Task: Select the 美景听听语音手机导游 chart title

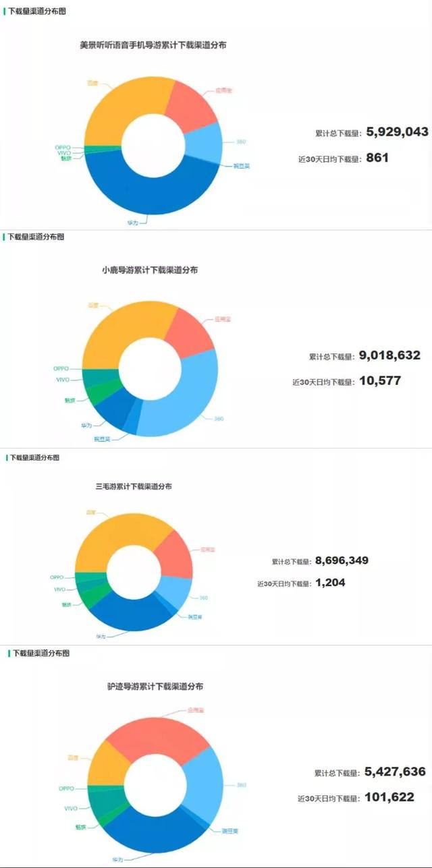Action: [x=153, y=45]
